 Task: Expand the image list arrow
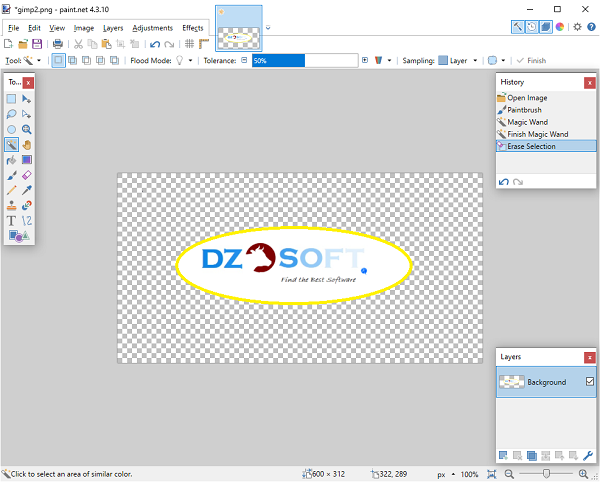click(x=268, y=28)
